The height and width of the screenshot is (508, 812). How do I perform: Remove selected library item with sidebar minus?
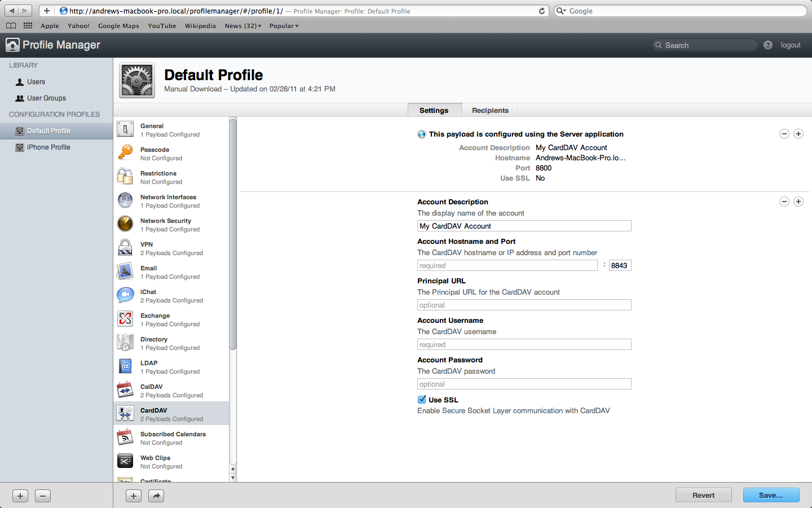click(x=43, y=496)
